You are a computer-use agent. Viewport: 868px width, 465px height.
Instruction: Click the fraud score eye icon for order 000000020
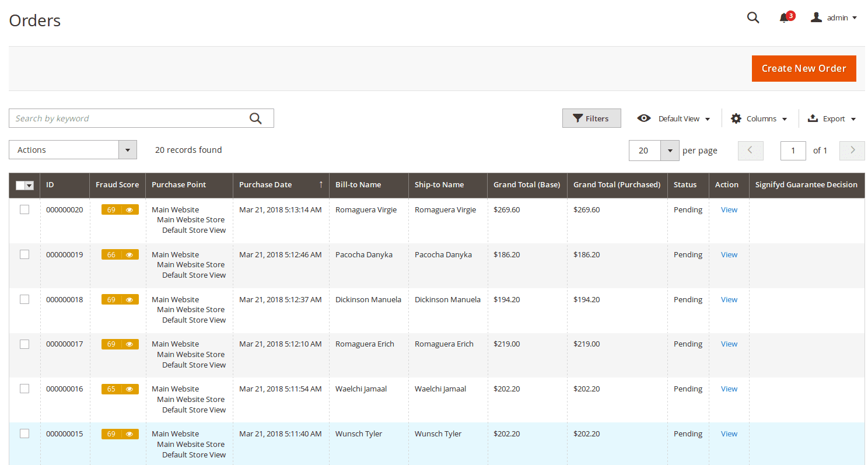[x=129, y=210]
